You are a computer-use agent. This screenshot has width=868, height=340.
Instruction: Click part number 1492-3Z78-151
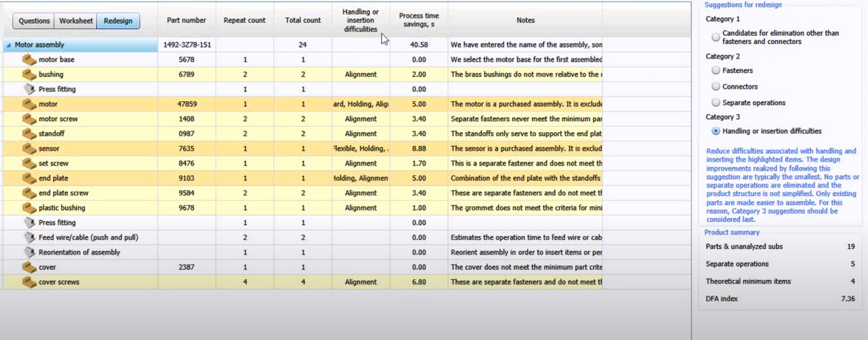tap(187, 45)
